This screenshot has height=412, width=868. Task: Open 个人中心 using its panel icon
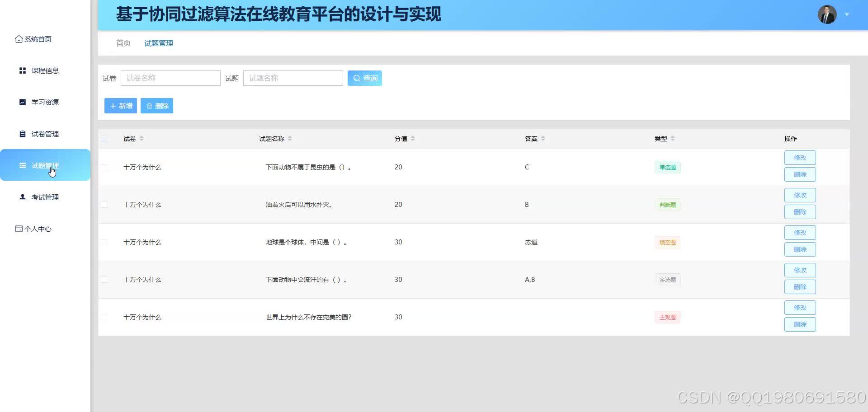coord(18,229)
